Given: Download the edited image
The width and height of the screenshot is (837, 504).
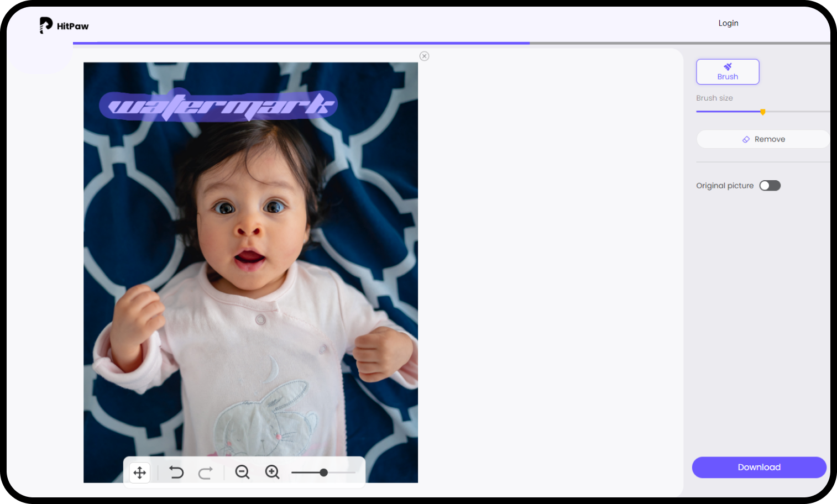Looking at the screenshot, I should (x=758, y=467).
